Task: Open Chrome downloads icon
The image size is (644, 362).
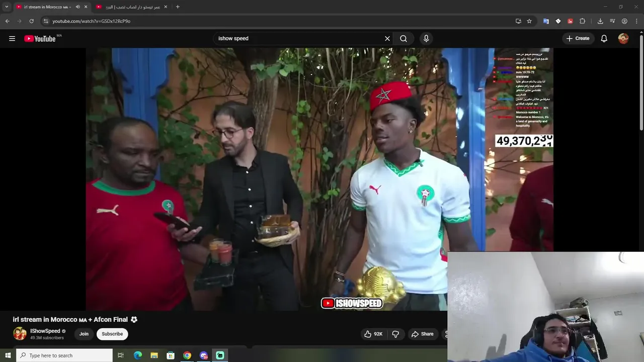Action: [600, 21]
